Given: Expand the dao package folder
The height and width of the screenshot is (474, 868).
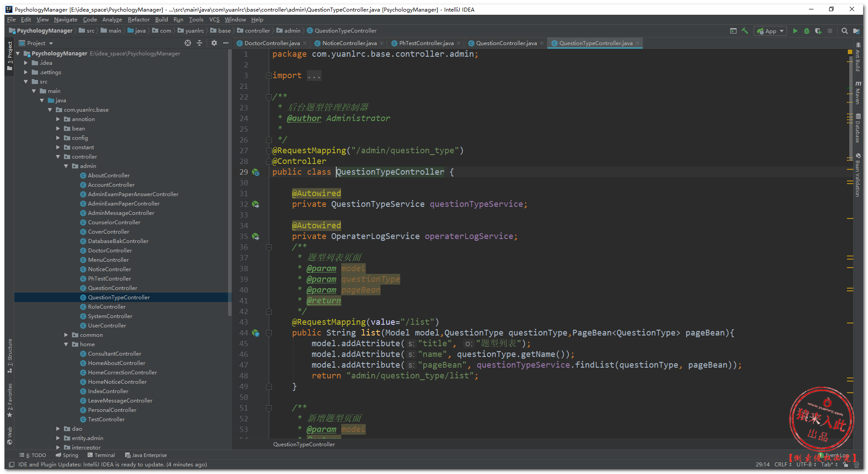Looking at the screenshot, I should (x=58, y=429).
